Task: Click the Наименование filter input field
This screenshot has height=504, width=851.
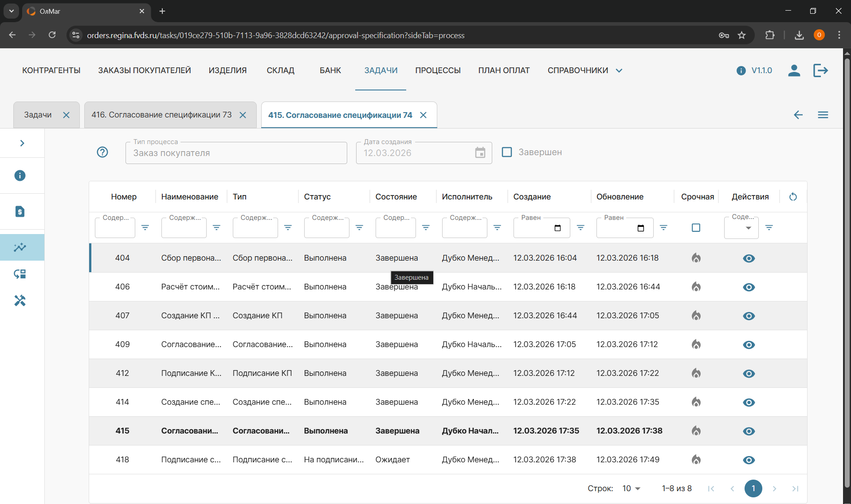Action: pyautogui.click(x=184, y=229)
